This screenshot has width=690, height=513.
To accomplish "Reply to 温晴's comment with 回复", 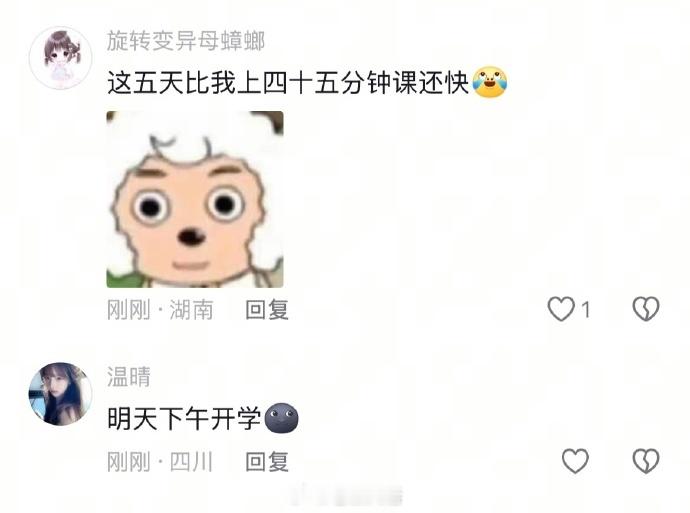I will [x=267, y=462].
